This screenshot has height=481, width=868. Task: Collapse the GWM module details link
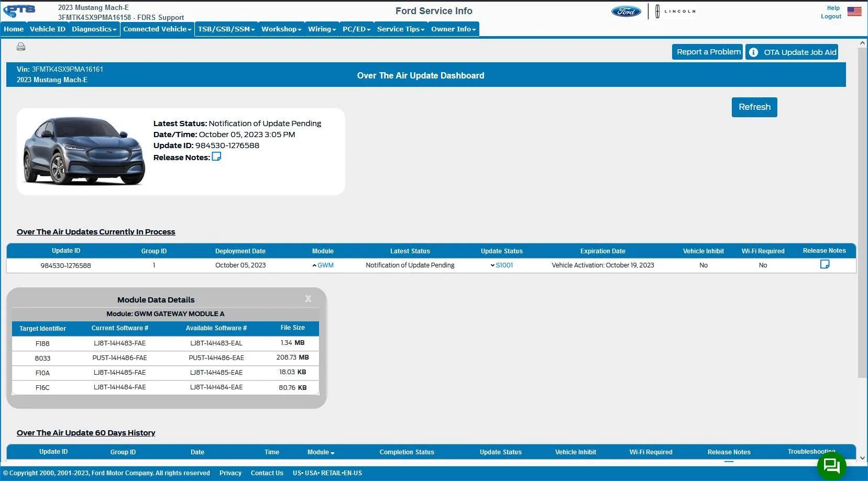coord(323,265)
